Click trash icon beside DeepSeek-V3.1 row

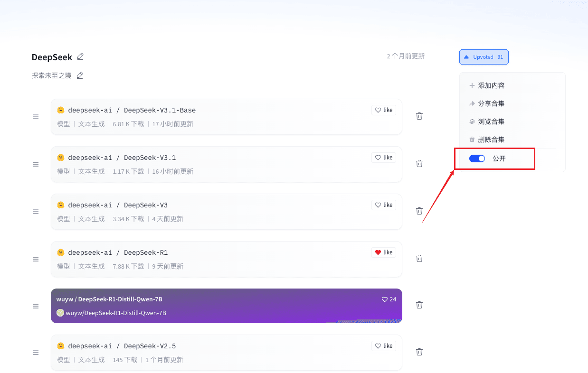pos(419,163)
